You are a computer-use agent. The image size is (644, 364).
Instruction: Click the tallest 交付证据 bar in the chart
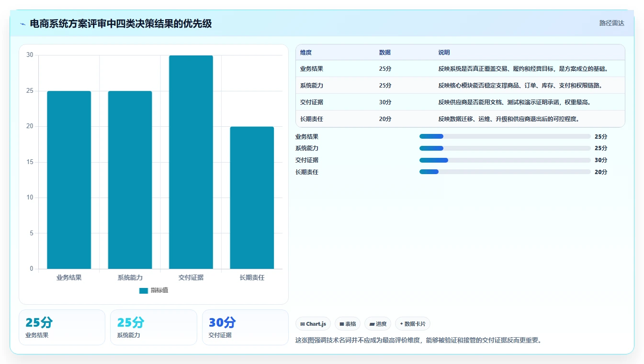tap(191, 162)
